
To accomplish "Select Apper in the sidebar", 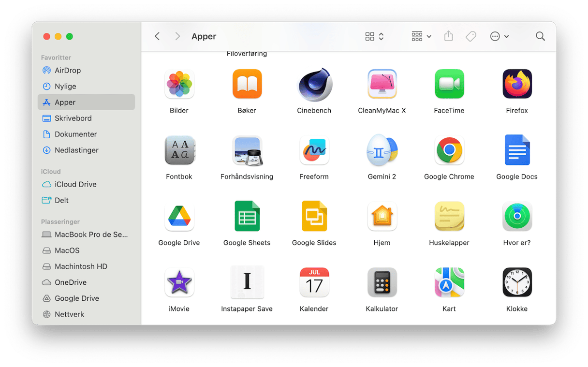I will coord(86,102).
